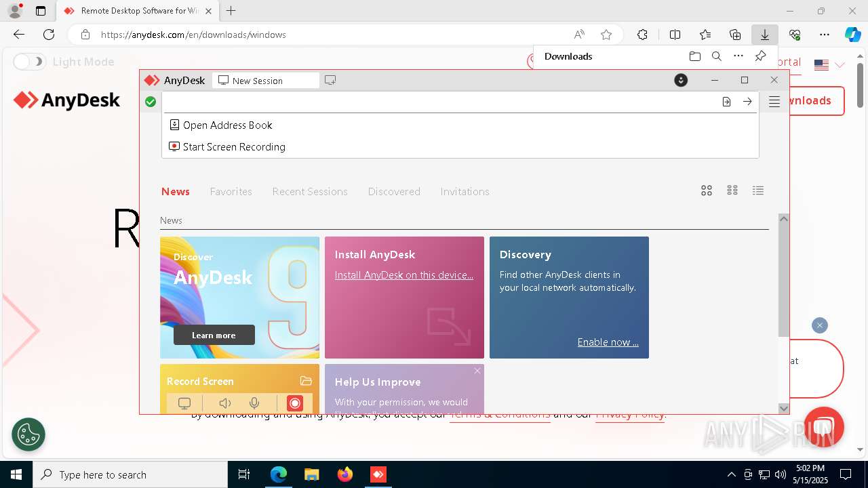Click Read aloud icon in address bar
Image resolution: width=868 pixels, height=488 pixels.
[579, 35]
